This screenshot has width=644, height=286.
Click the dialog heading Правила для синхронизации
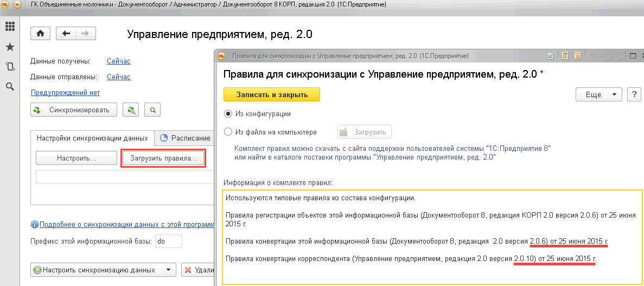tap(383, 74)
